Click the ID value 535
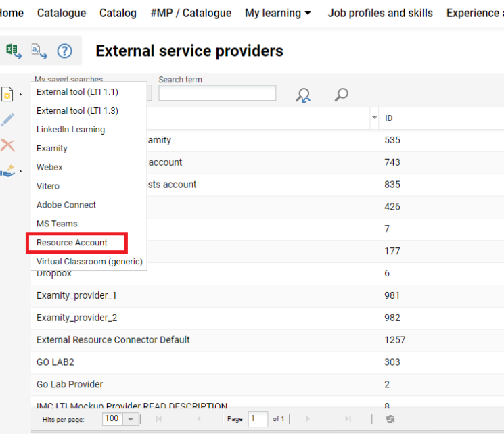504x434 pixels. coord(392,140)
